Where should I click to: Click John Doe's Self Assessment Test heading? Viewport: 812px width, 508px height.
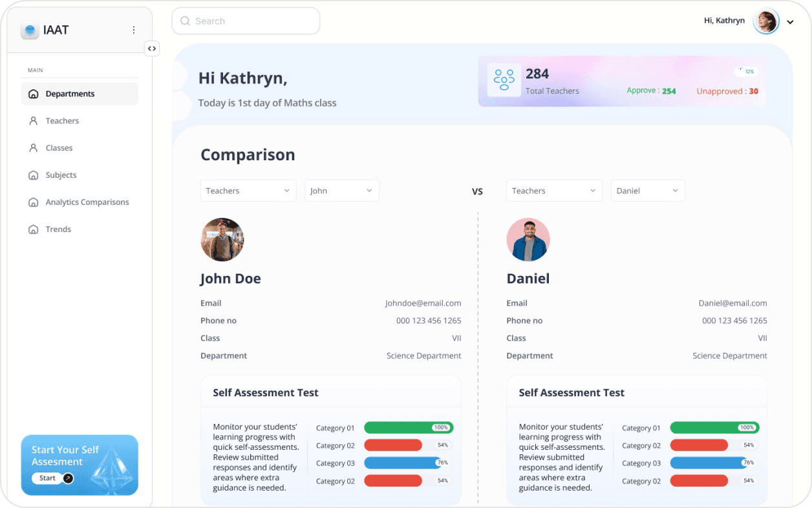[x=266, y=392]
